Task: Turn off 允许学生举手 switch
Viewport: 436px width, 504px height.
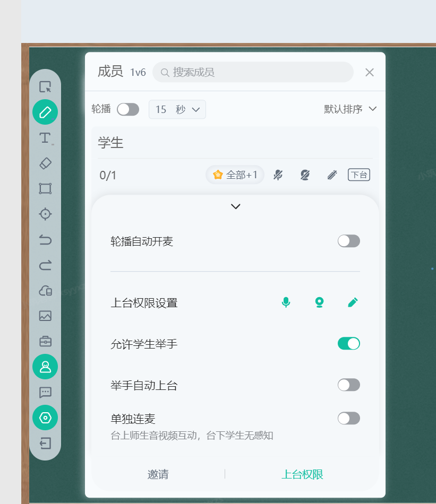Action: point(349,344)
